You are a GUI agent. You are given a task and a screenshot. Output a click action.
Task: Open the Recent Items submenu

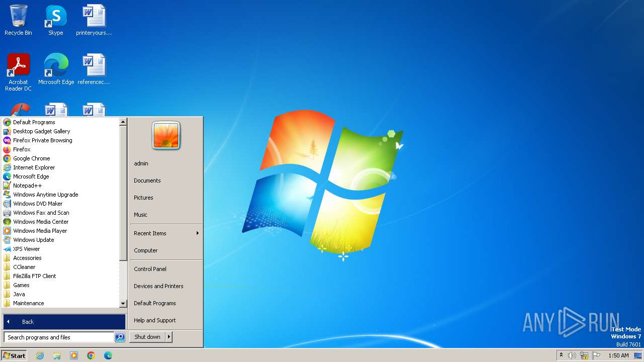point(166,233)
